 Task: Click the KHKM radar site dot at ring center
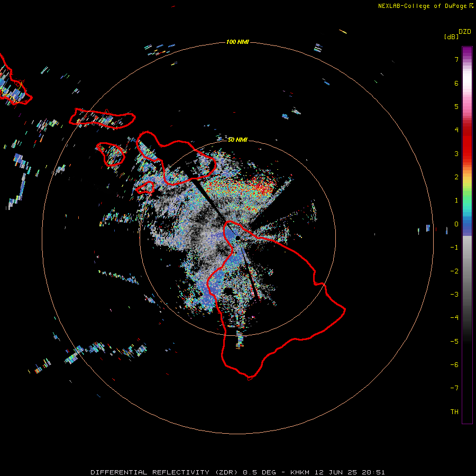coord(237,237)
